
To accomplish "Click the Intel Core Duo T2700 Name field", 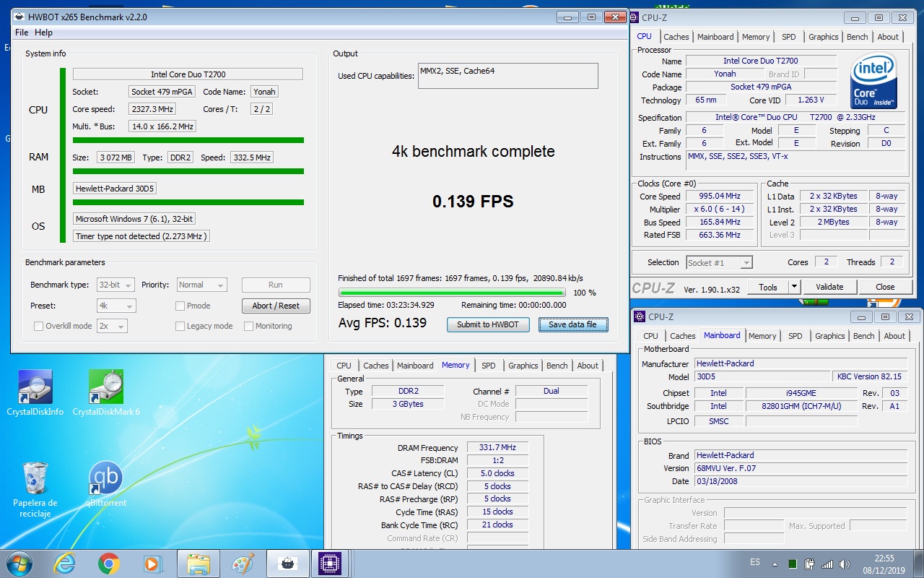I will coord(761,61).
